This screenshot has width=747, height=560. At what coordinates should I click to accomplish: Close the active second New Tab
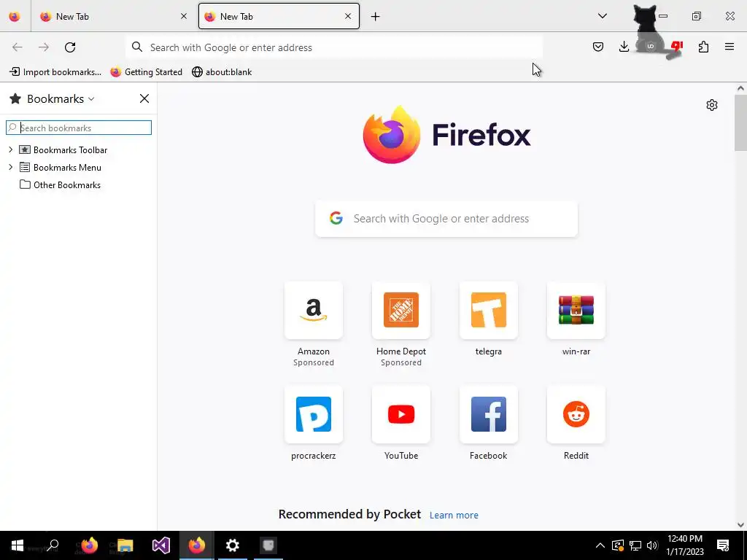click(x=348, y=16)
